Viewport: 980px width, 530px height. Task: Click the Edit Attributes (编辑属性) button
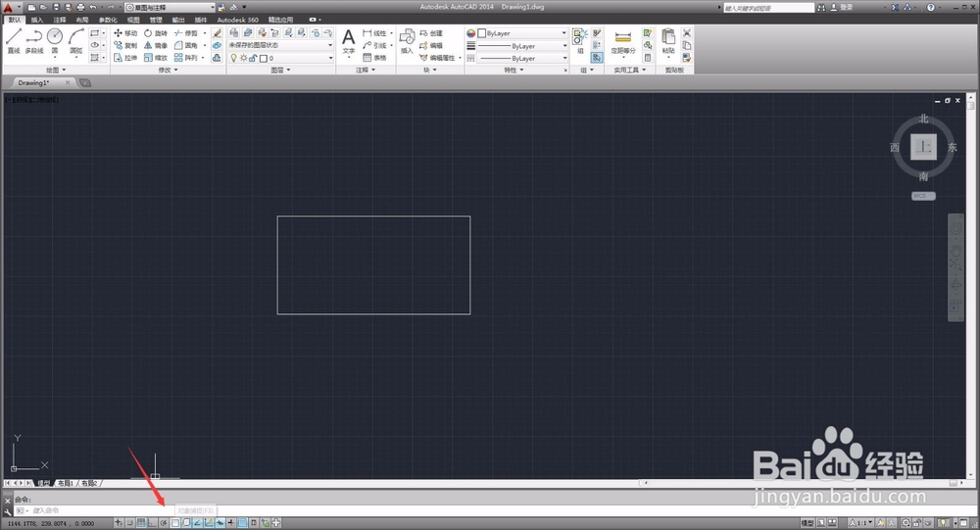[x=437, y=58]
